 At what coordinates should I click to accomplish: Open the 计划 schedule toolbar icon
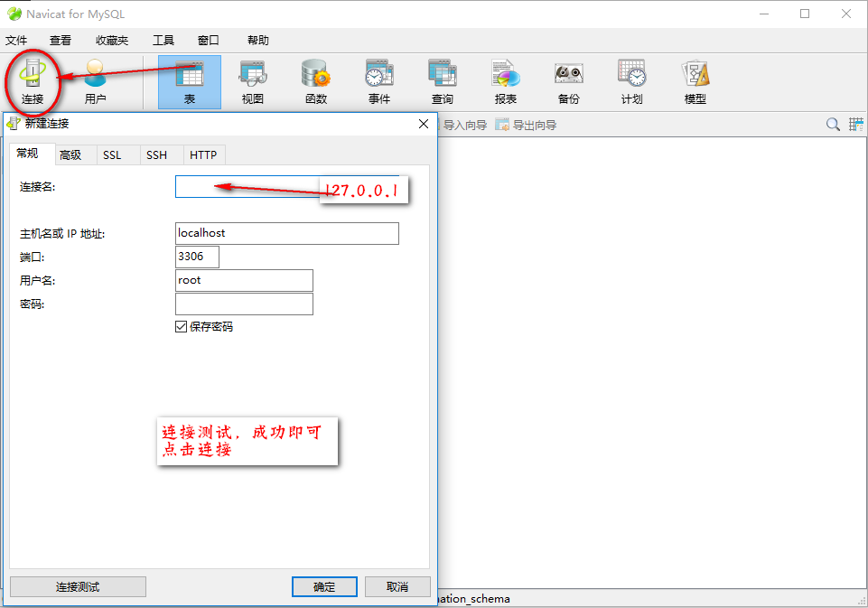click(631, 82)
